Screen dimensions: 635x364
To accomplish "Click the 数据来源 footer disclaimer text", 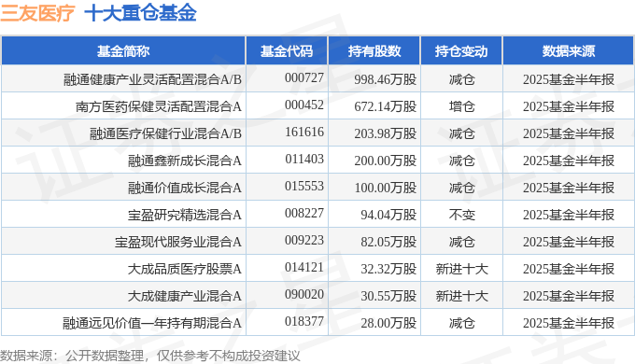I will coord(150,356).
